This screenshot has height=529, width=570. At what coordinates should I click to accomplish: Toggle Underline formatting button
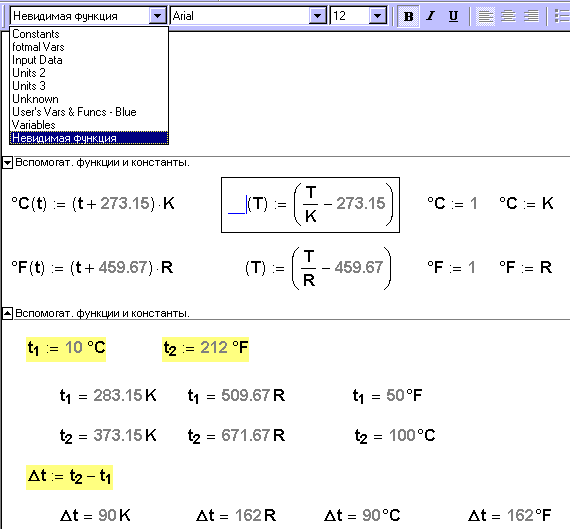(x=453, y=16)
